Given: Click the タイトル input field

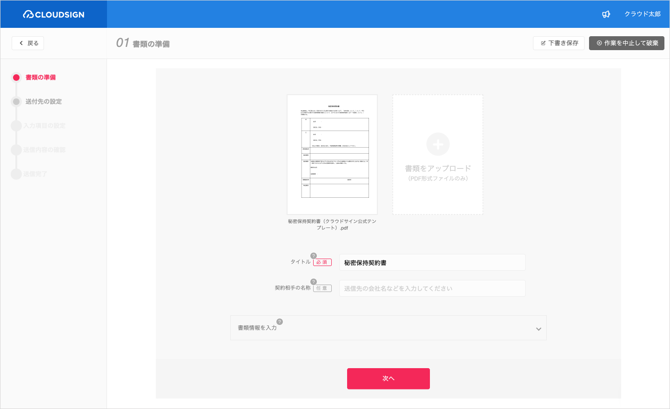Looking at the screenshot, I should [432, 263].
